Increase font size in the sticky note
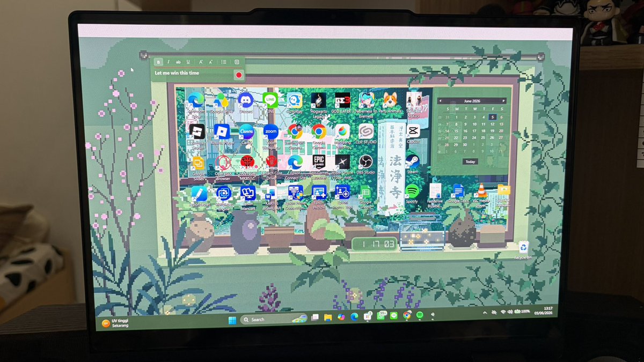The width and height of the screenshot is (644, 362). [x=201, y=62]
